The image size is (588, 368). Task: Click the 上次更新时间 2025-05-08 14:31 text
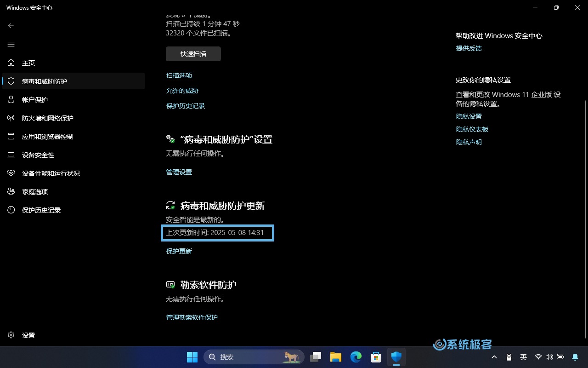point(215,233)
